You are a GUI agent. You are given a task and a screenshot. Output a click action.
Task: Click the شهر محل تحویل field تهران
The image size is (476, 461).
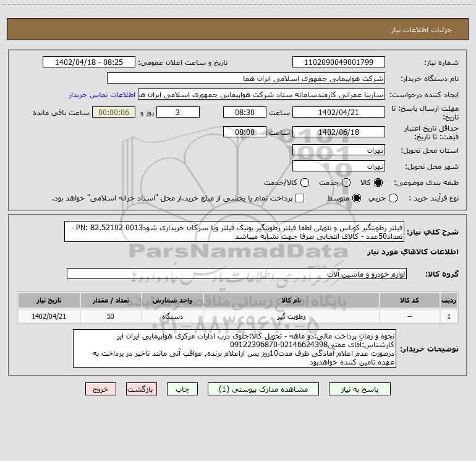(x=339, y=166)
